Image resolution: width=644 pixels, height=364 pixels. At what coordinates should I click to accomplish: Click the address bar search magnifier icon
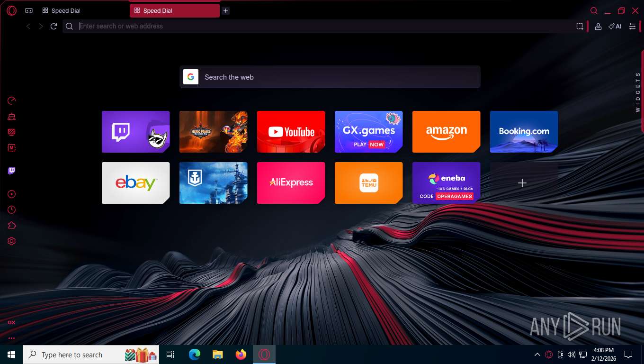point(70,27)
